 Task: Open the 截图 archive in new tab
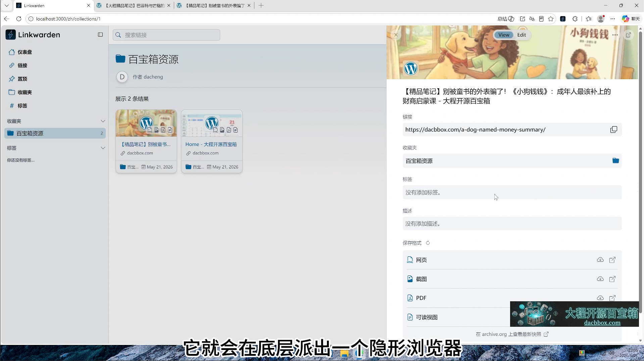[x=612, y=279]
